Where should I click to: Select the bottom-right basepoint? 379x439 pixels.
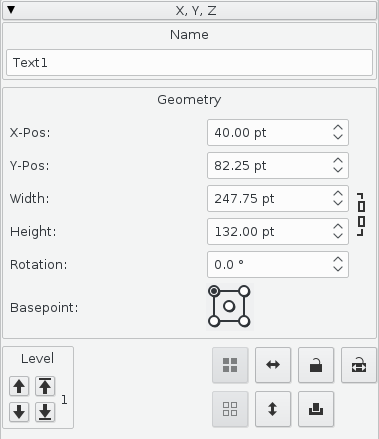[244, 321]
